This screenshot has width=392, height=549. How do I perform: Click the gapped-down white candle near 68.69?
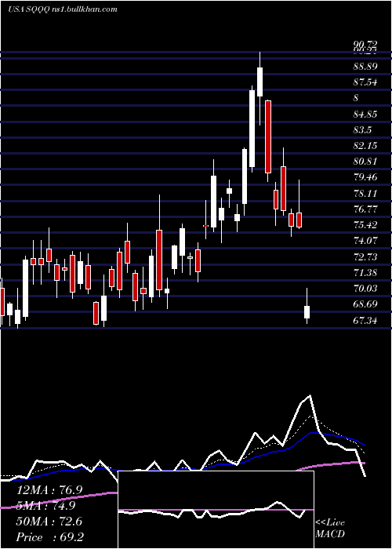pyautogui.click(x=307, y=311)
